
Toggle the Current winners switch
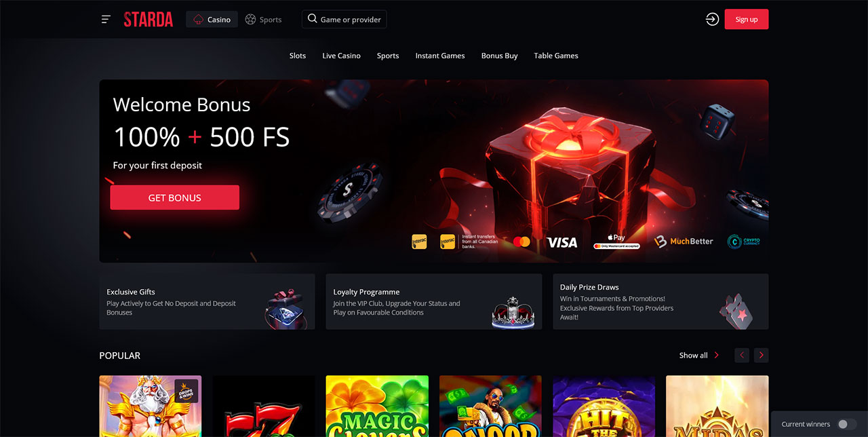tap(846, 424)
